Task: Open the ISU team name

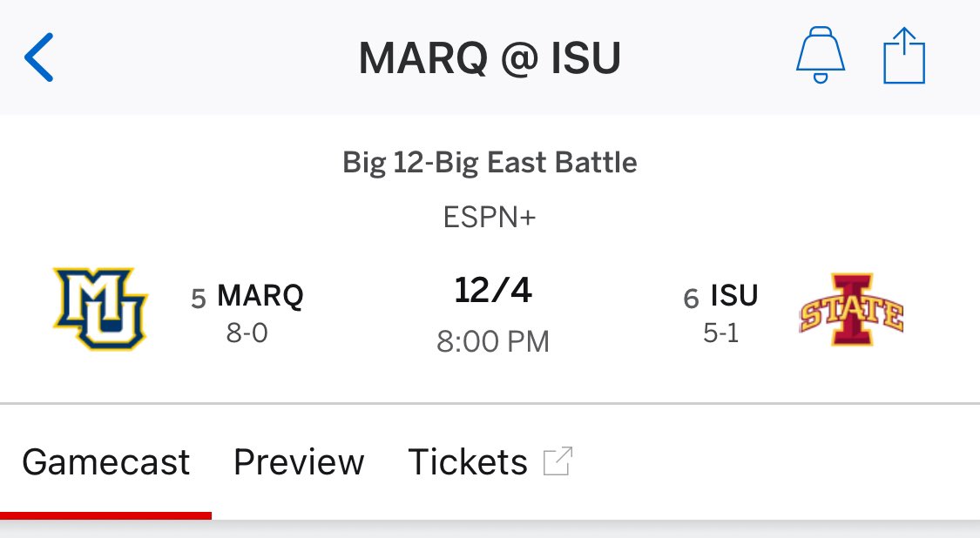Action: 733,296
